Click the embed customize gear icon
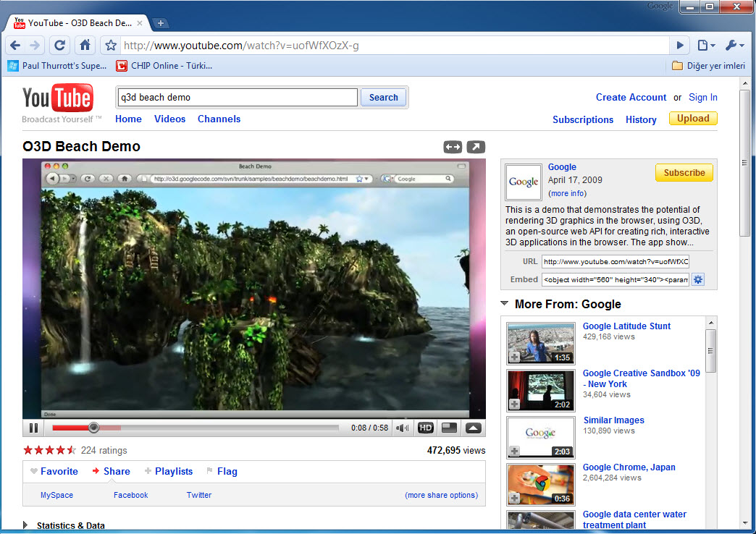756x534 pixels. coord(698,279)
